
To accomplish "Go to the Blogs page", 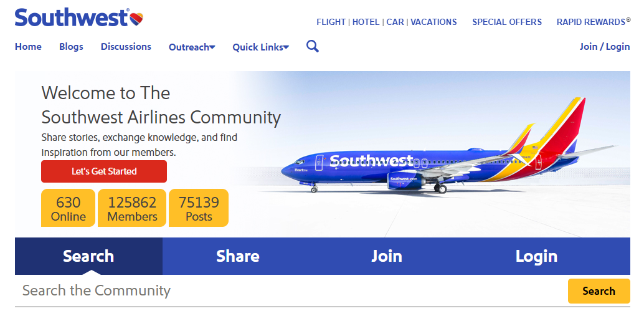I will 71,47.
